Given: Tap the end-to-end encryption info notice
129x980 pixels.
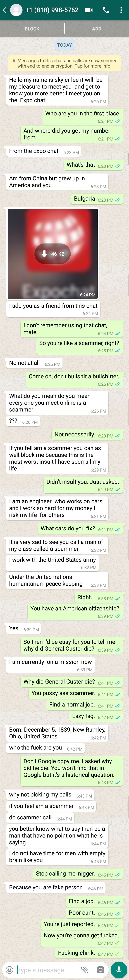Looking at the screenshot, I should click(x=64, y=63).
